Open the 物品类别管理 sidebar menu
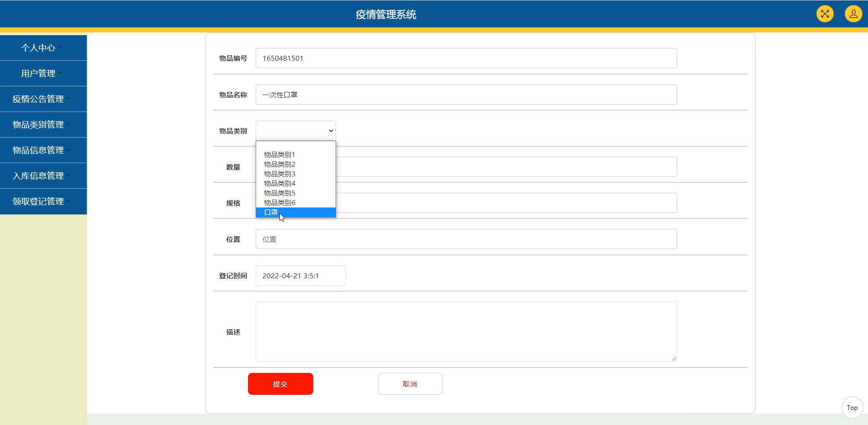The height and width of the screenshot is (425, 868). click(43, 125)
